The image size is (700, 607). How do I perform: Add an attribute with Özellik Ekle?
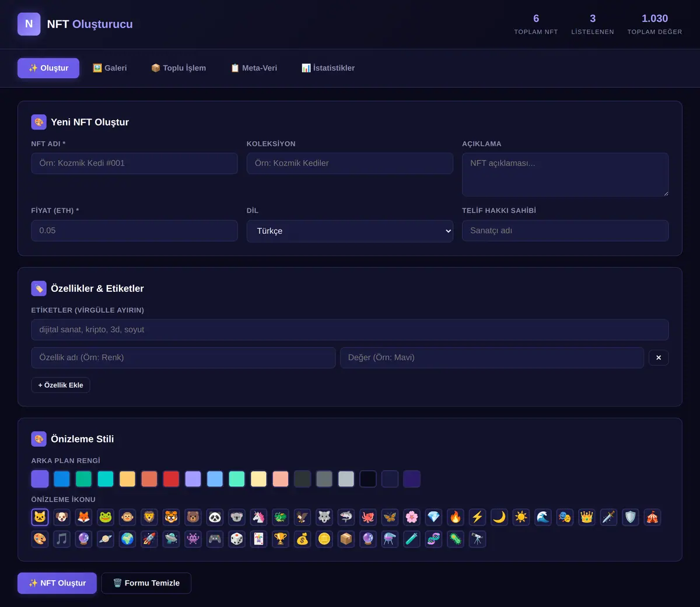[61, 385]
